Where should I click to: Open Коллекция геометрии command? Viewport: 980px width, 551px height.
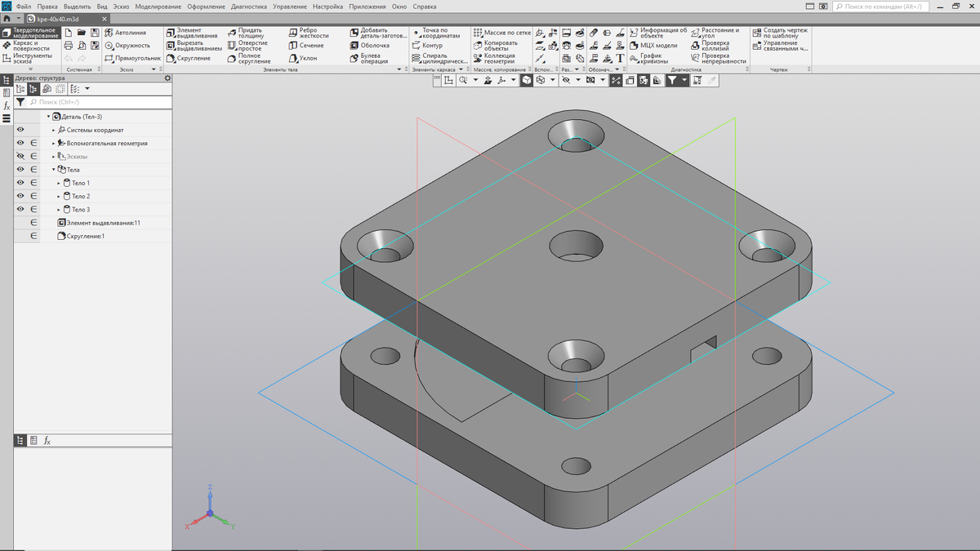pyautogui.click(x=494, y=59)
